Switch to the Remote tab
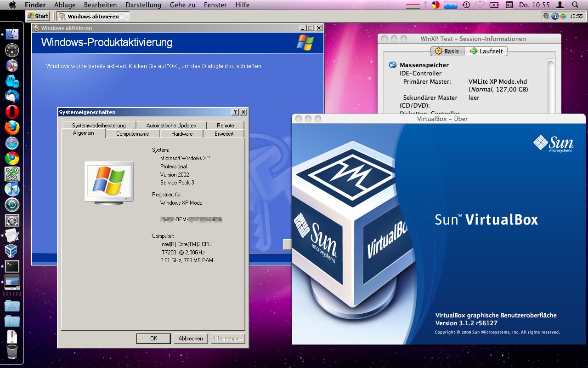This screenshot has width=588, height=368. (225, 125)
